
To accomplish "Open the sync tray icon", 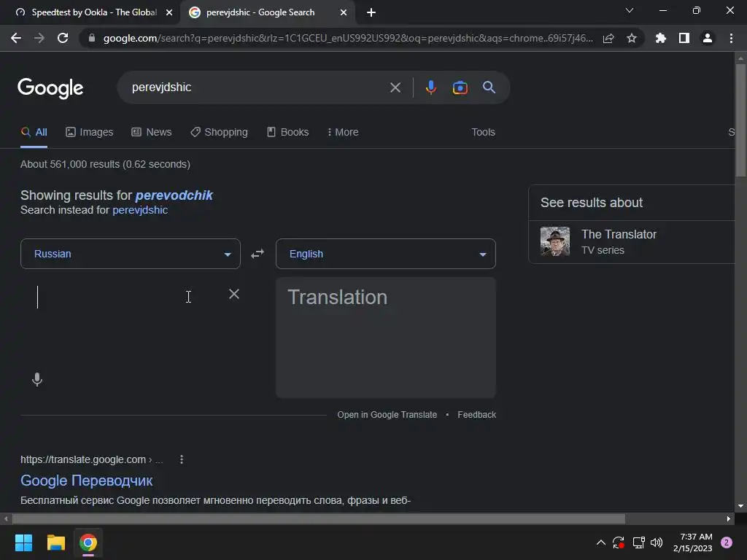I will (619, 542).
